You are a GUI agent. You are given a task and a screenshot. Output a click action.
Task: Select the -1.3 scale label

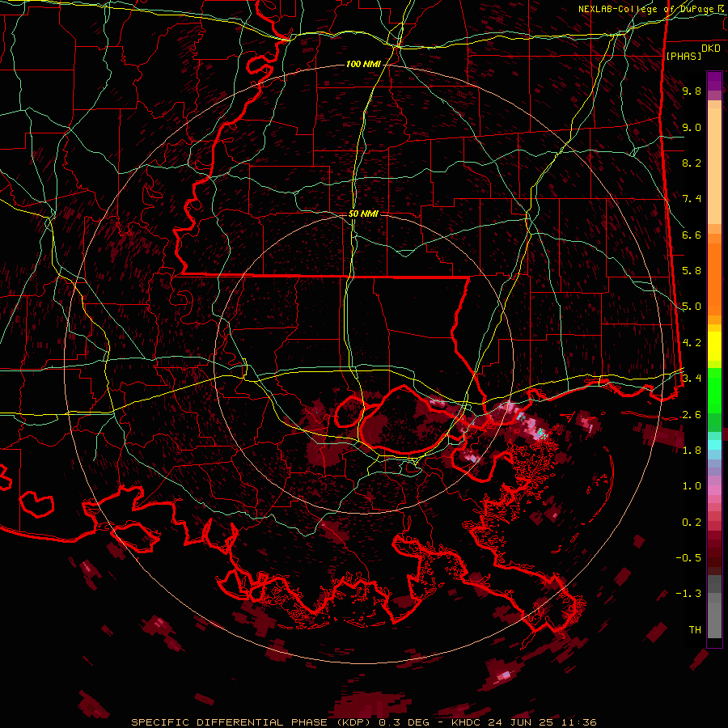click(689, 594)
